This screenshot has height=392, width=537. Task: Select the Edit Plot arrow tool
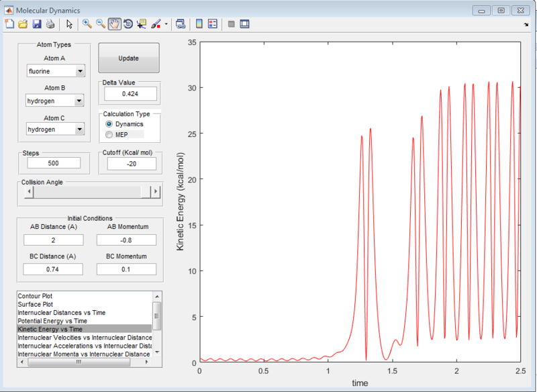[70, 24]
